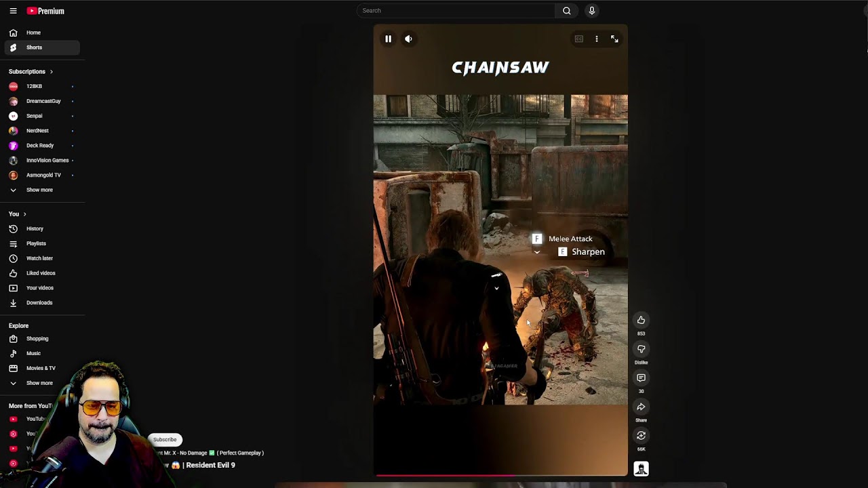
Task: Open the Deck Ready channel
Action: 42,146
